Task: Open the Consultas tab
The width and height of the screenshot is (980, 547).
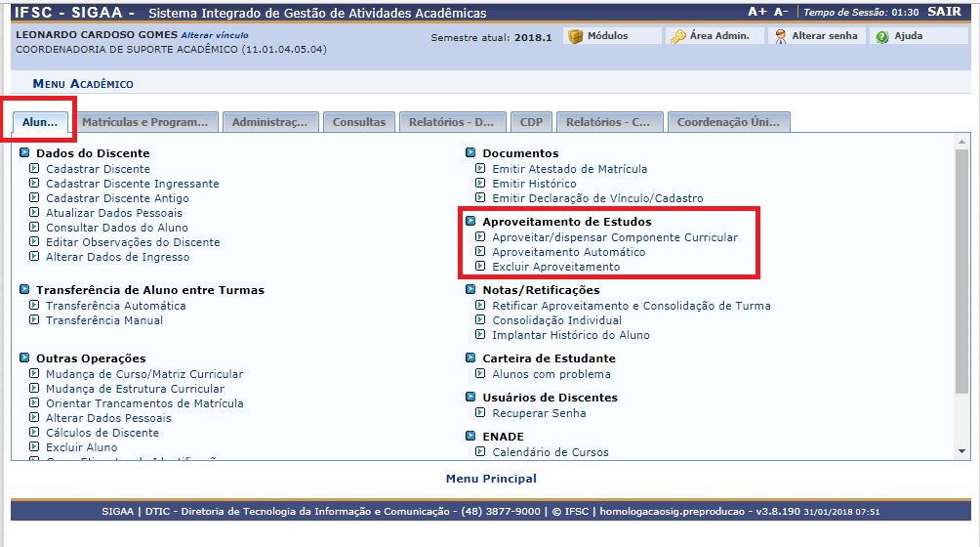Action: (358, 122)
